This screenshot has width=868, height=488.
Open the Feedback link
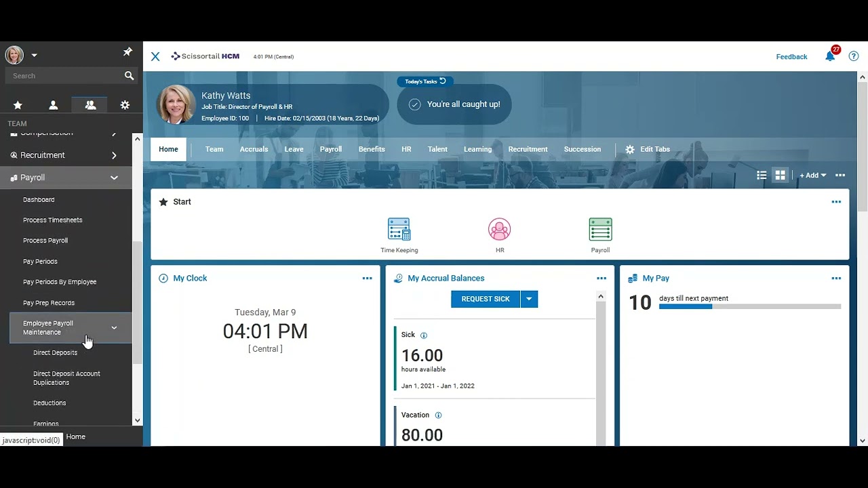pyautogui.click(x=791, y=57)
